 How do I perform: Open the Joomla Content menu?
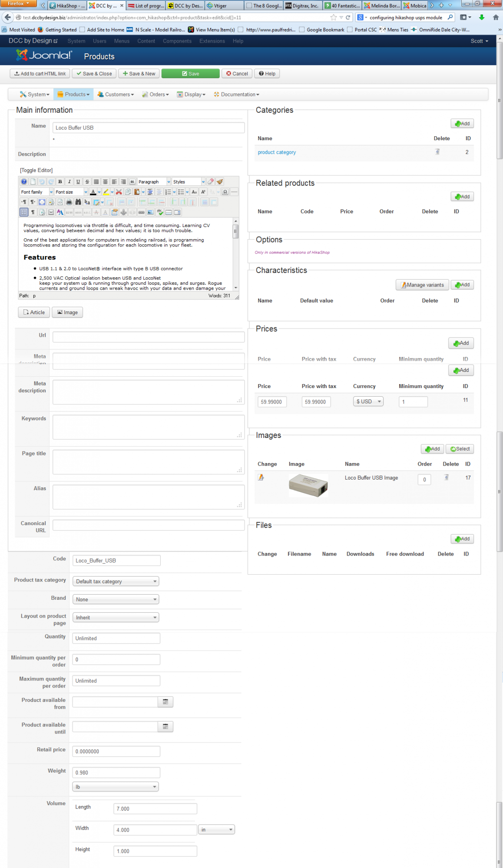tap(146, 41)
